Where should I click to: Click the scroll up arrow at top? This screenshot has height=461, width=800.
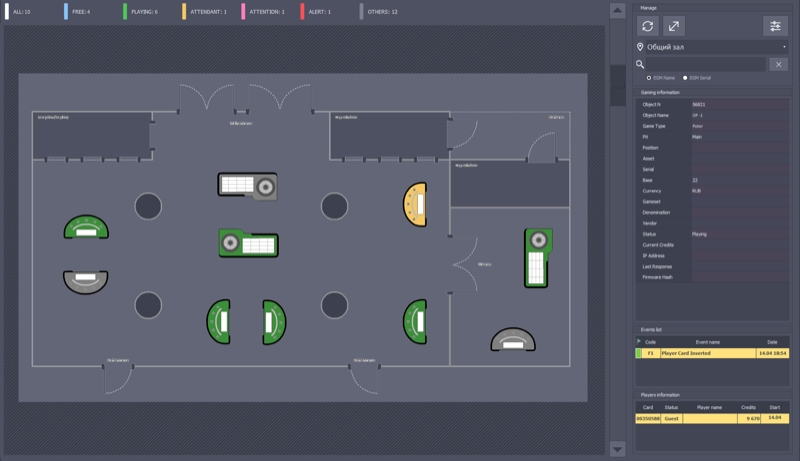618,10
